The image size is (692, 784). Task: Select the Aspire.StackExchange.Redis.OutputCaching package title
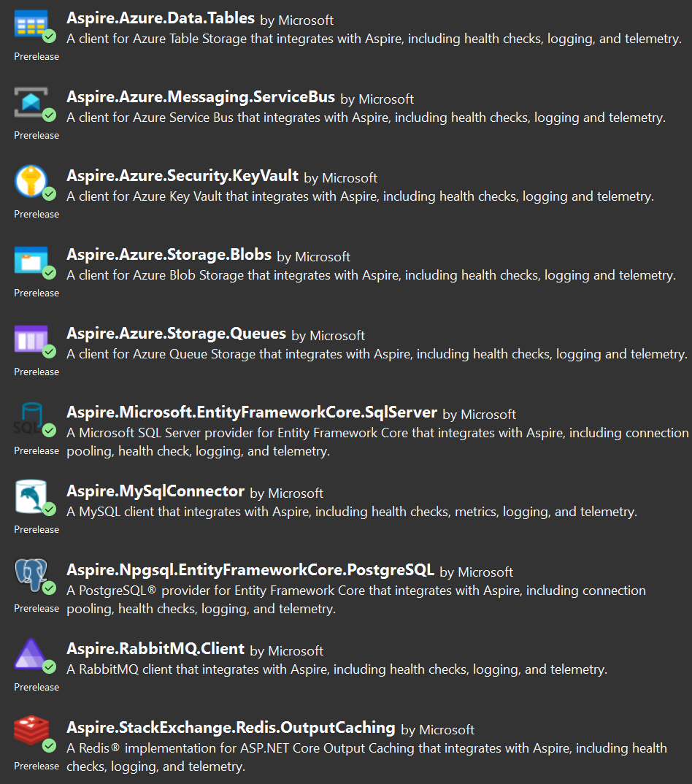pyautogui.click(x=231, y=728)
